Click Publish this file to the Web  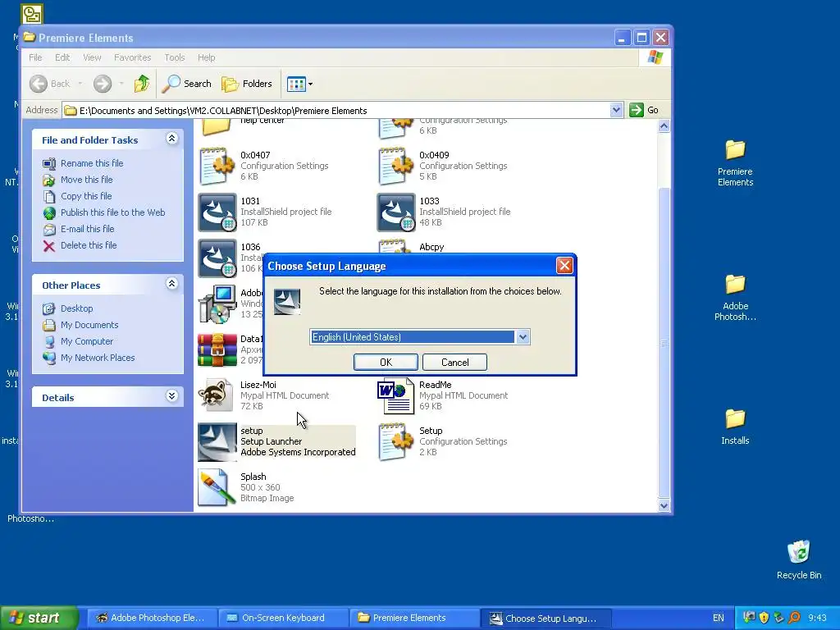pos(112,212)
